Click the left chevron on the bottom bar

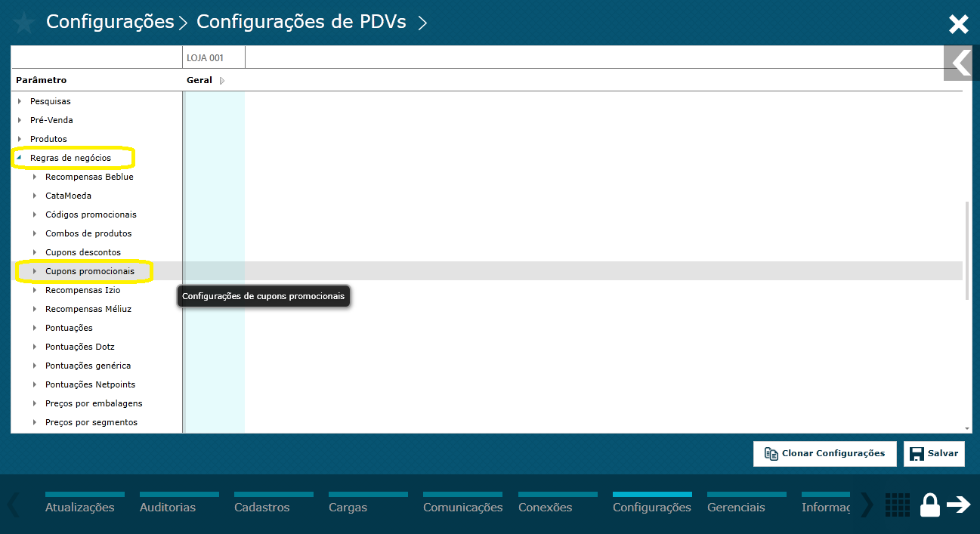pyautogui.click(x=11, y=505)
